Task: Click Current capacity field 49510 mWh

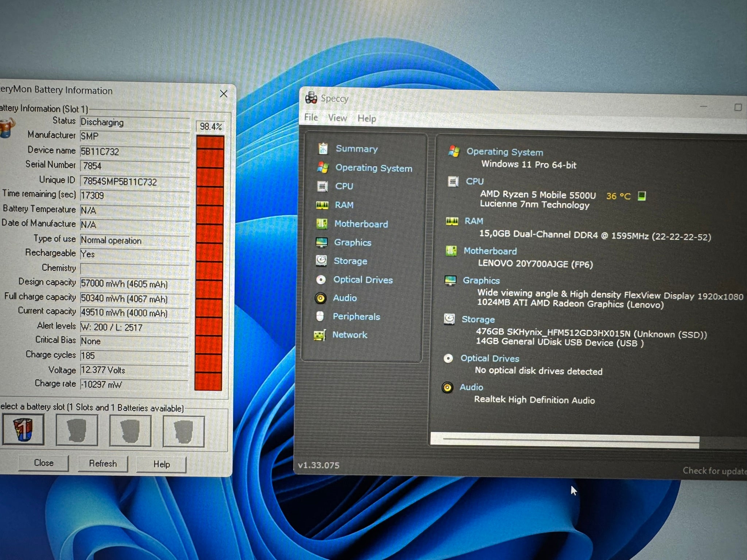Action: tap(134, 313)
